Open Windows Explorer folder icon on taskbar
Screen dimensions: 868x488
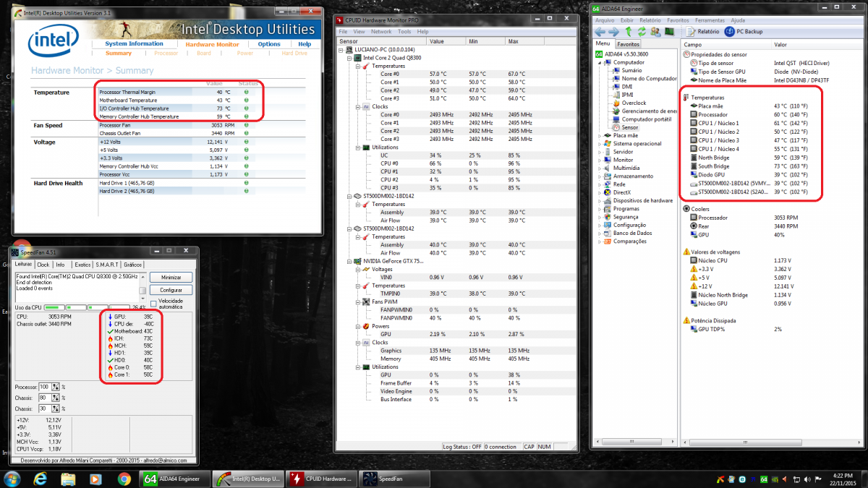tap(68, 478)
